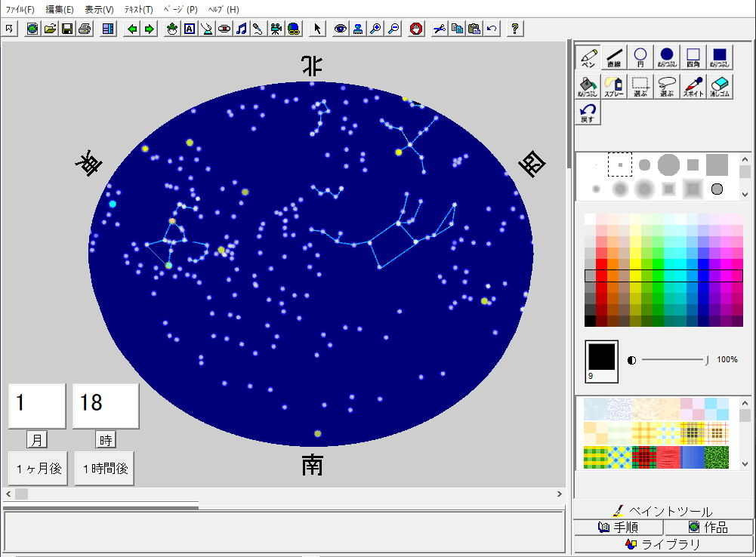Click the opacity slider at 100%

pos(706,360)
